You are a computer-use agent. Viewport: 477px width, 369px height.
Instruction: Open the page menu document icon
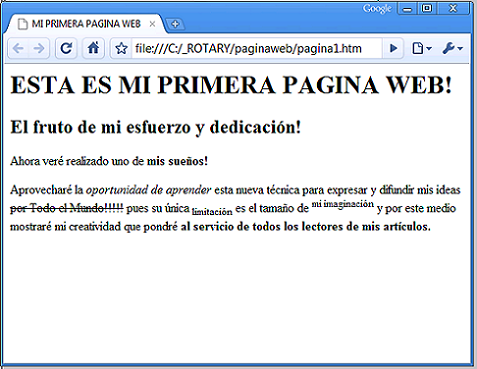(421, 49)
